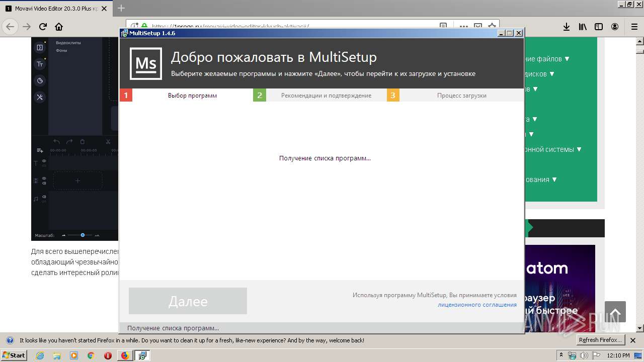Switch to MultiSetup via taskbar icon
The image size is (644, 362).
click(x=142, y=355)
